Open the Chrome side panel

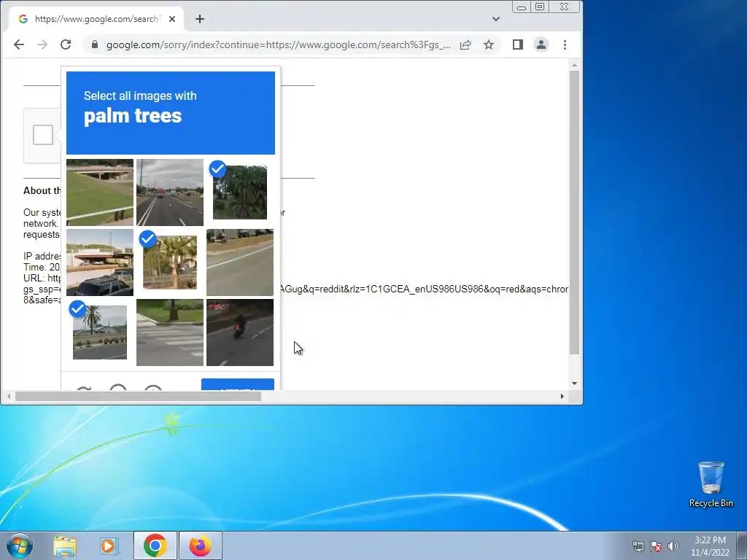pos(518,44)
